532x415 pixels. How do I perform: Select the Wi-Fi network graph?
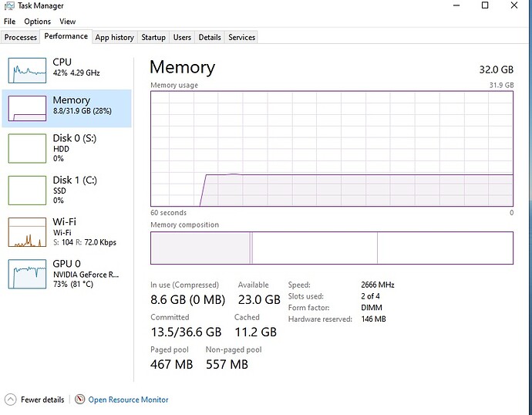[27, 231]
